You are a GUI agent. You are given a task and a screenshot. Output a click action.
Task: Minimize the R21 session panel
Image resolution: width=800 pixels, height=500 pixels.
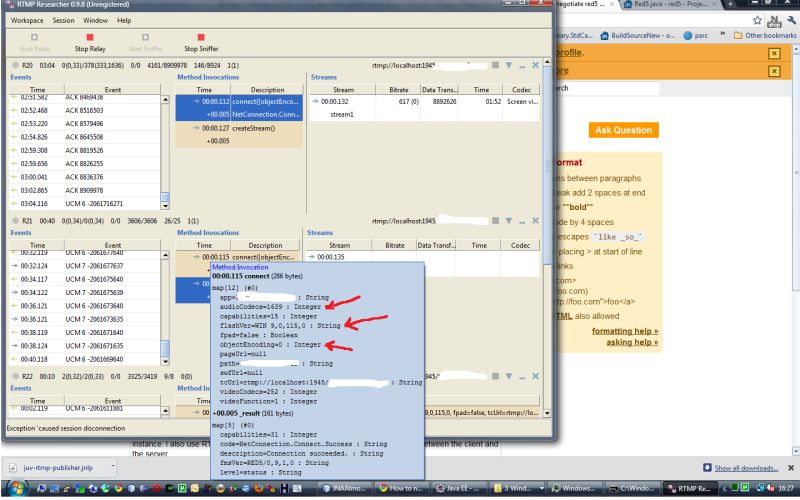522,222
